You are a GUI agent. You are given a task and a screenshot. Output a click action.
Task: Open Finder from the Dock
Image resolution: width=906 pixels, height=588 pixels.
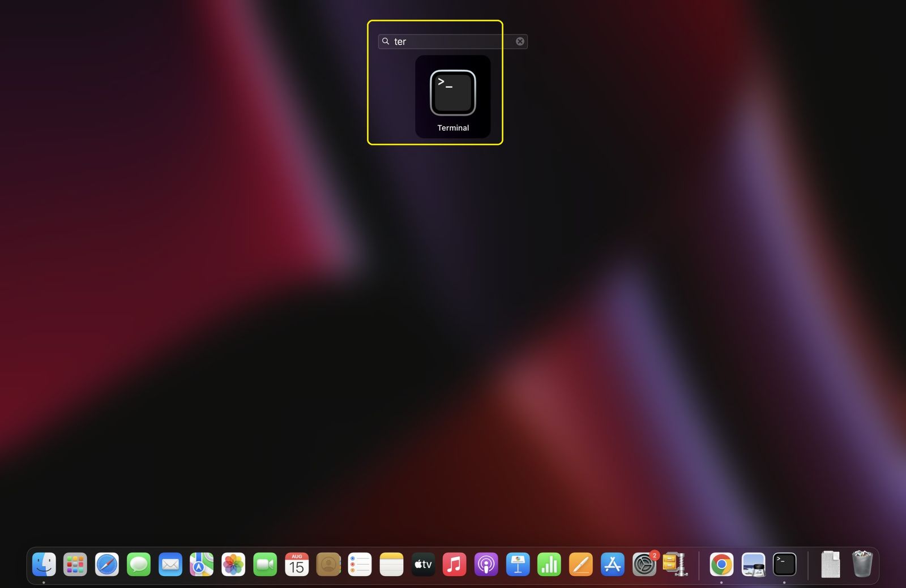pos(44,564)
